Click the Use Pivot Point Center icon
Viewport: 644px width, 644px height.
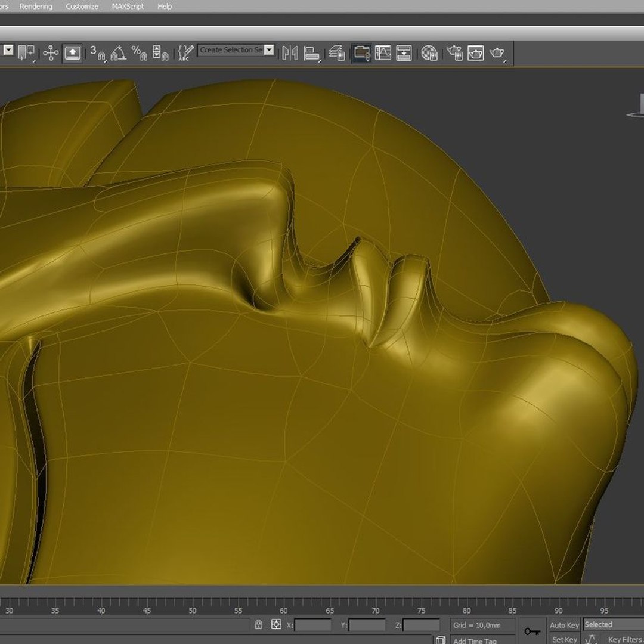[26, 52]
